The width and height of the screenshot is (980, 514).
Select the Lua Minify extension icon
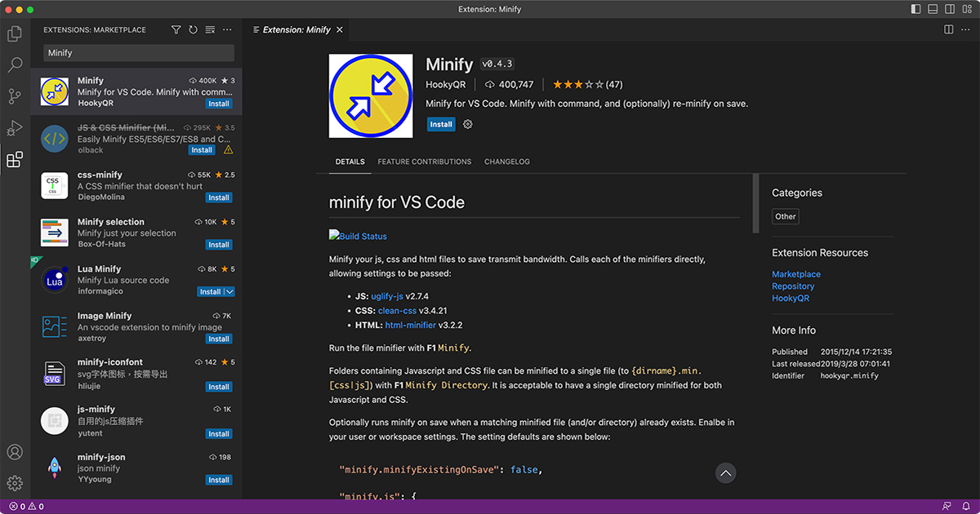click(x=55, y=279)
